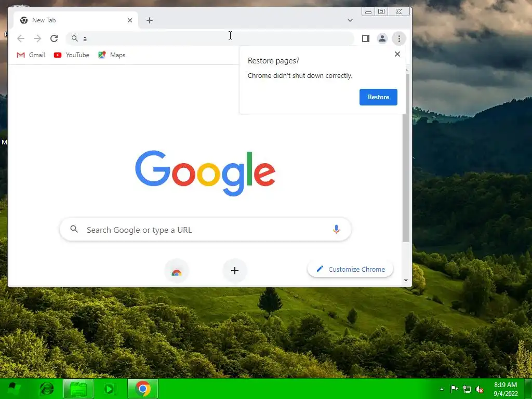Close the New Tab tab
The height and width of the screenshot is (399, 532).
click(x=129, y=20)
